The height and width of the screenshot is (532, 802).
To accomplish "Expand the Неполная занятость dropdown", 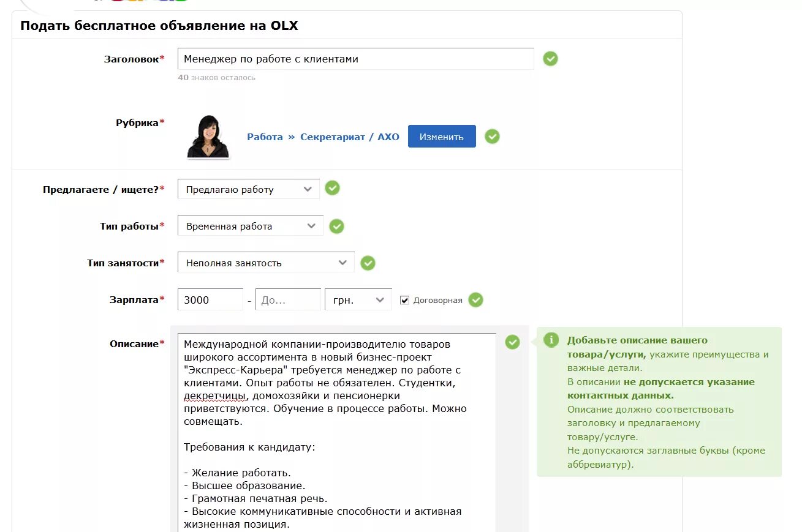I will (x=266, y=263).
